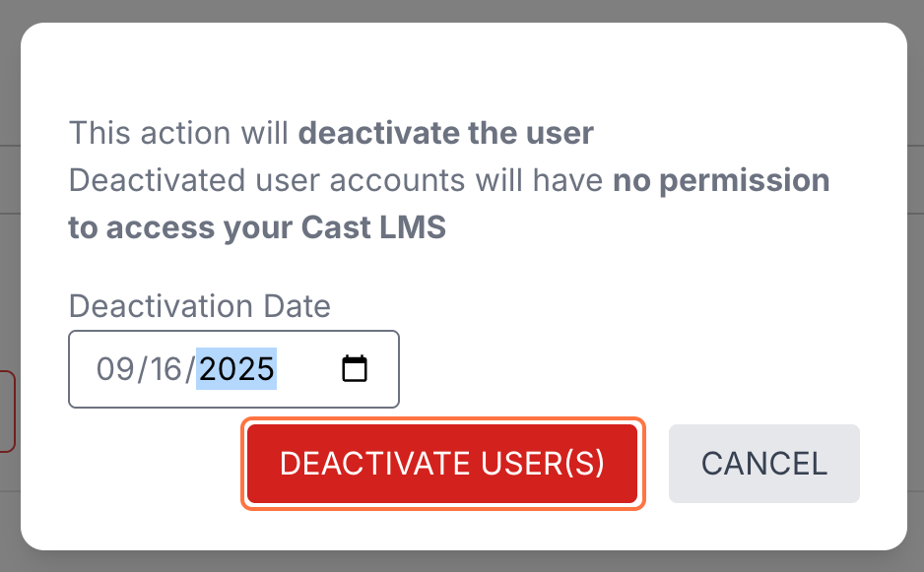The width and height of the screenshot is (924, 572).
Task: Click the highlighted year 2025
Action: coord(236,369)
